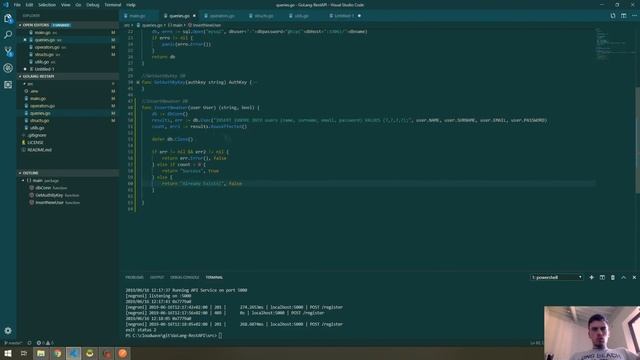Open the editor more actions ellipsis

coord(634,16)
